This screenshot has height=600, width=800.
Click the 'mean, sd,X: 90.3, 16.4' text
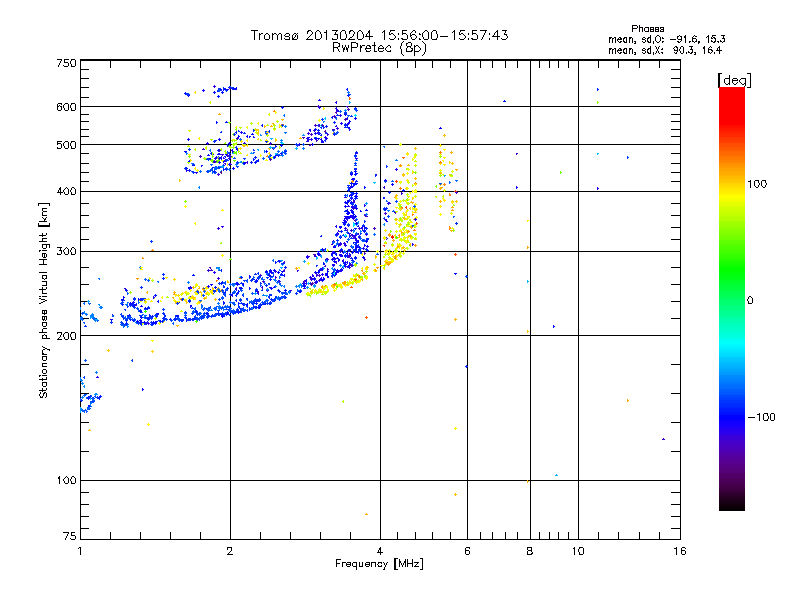(665, 51)
